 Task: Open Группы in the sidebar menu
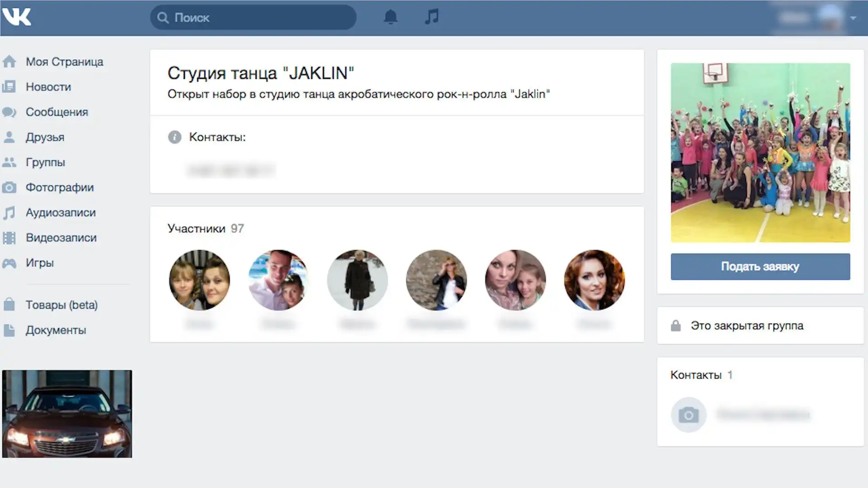click(45, 162)
